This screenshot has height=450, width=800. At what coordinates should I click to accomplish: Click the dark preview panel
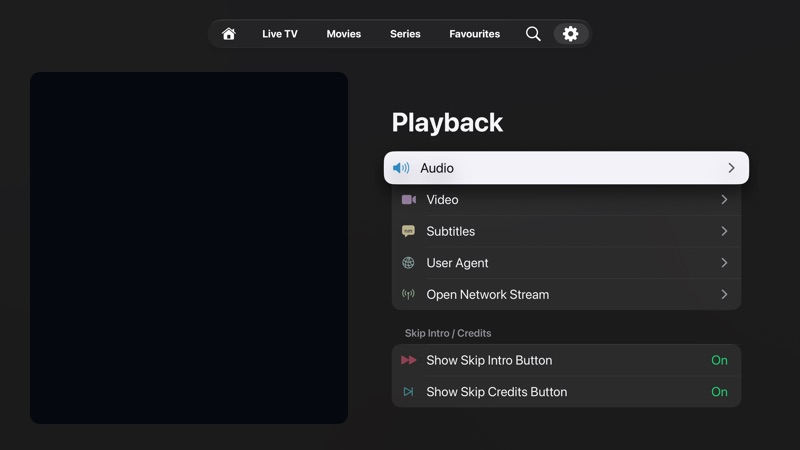189,247
